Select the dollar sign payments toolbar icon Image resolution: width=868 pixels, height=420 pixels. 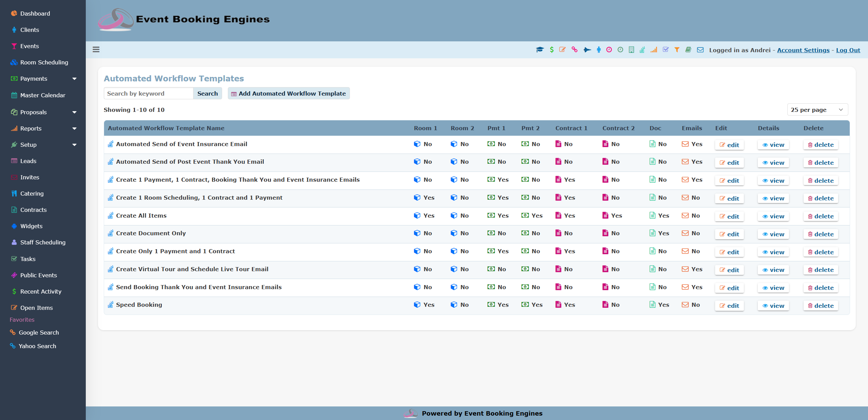551,50
